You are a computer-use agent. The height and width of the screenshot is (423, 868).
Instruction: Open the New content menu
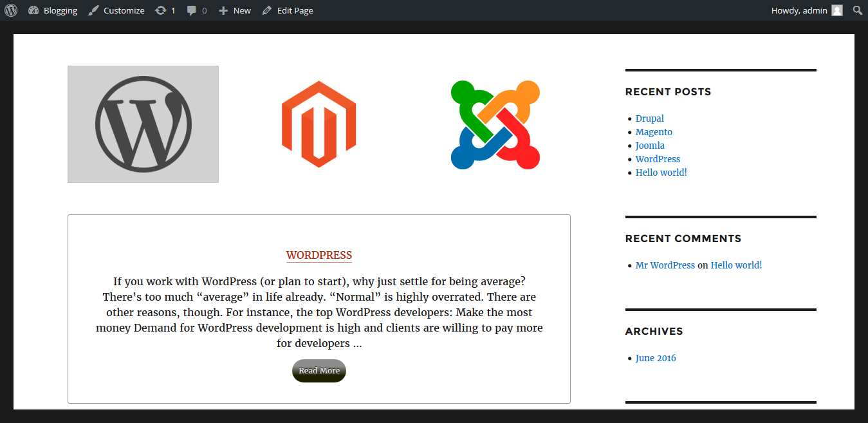235,10
